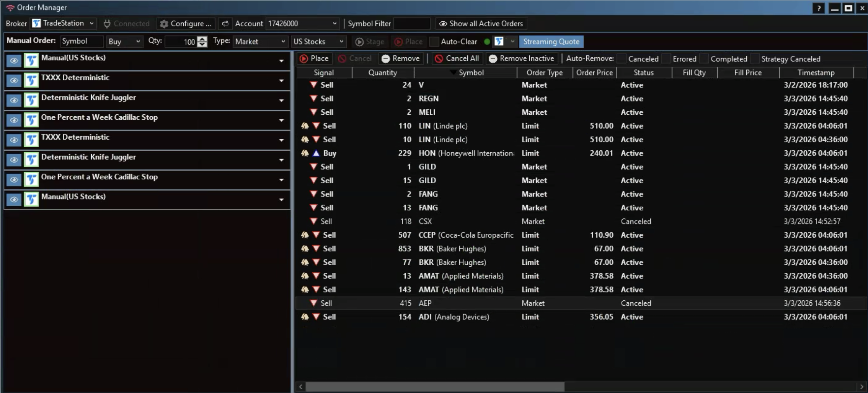Click the Remove Inactive minus icon
Viewport: 868px width, 393px height.
493,59
